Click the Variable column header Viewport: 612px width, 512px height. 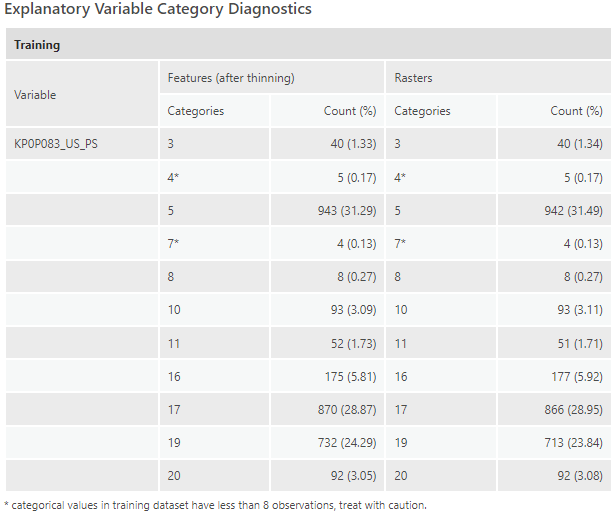tap(35, 94)
